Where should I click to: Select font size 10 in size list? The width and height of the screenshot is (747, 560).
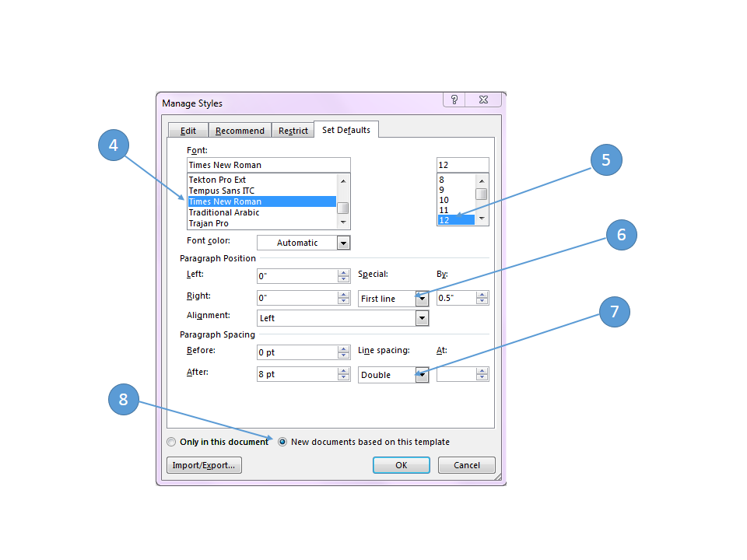coord(444,200)
